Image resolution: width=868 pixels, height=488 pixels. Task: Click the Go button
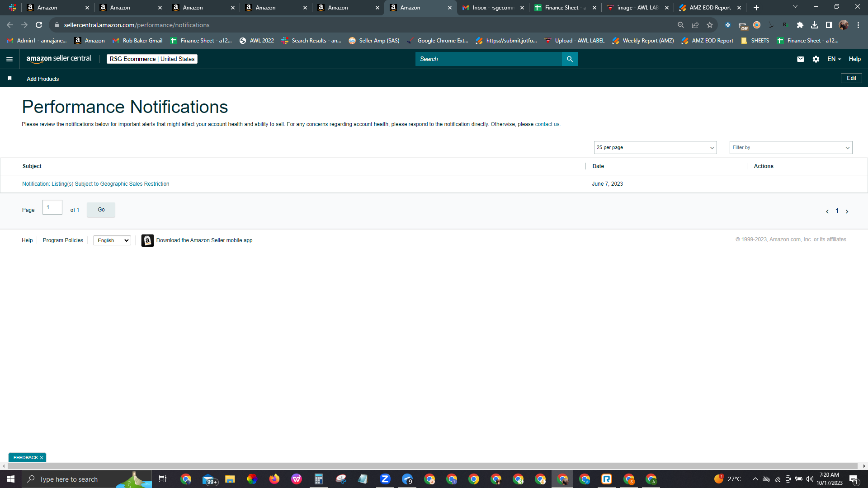point(101,210)
